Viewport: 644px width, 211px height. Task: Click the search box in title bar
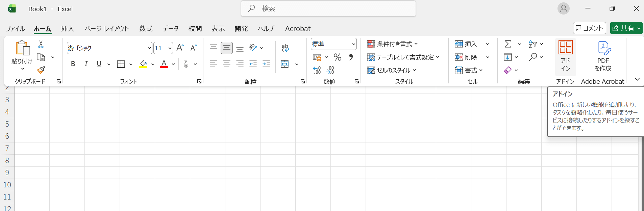328,8
